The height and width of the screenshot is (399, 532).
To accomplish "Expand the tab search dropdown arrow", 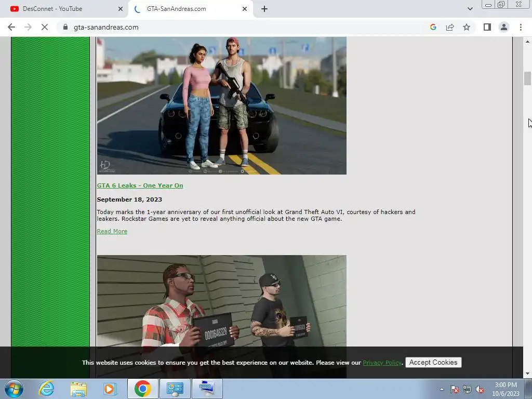I will (x=470, y=9).
